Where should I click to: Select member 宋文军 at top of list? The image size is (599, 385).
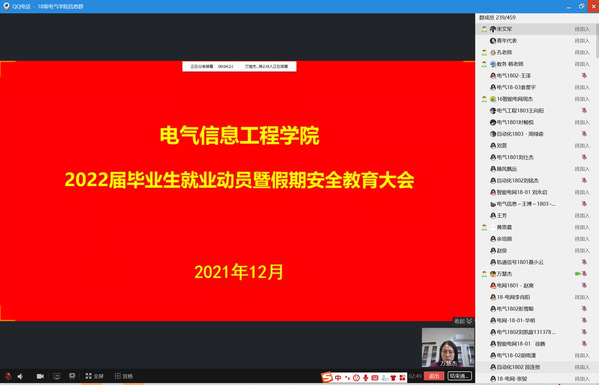(x=535, y=29)
